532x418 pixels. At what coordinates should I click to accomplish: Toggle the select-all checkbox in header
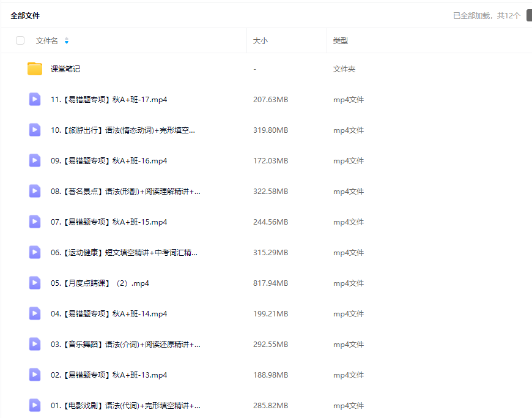point(20,40)
